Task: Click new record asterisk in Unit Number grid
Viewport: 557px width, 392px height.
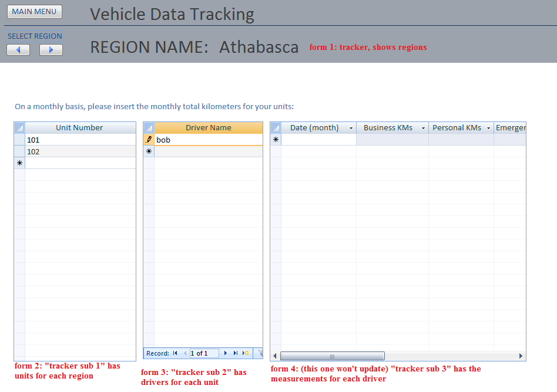Action: (19, 163)
